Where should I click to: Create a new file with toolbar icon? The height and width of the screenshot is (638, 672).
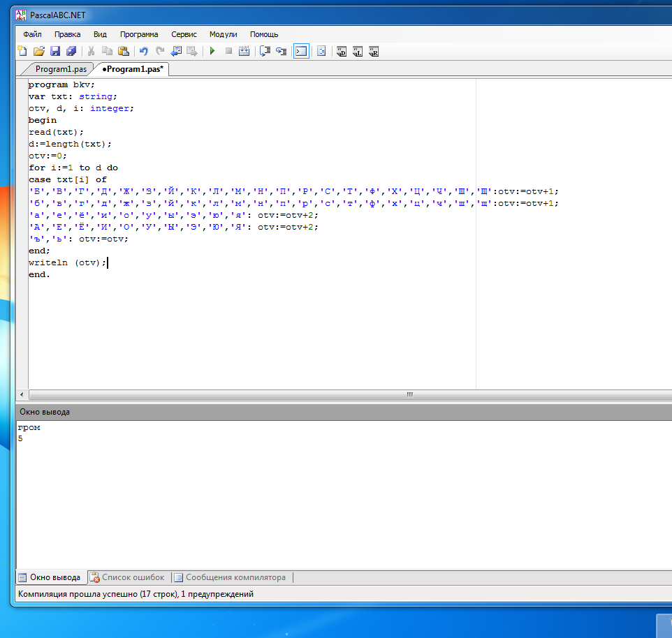[22, 51]
